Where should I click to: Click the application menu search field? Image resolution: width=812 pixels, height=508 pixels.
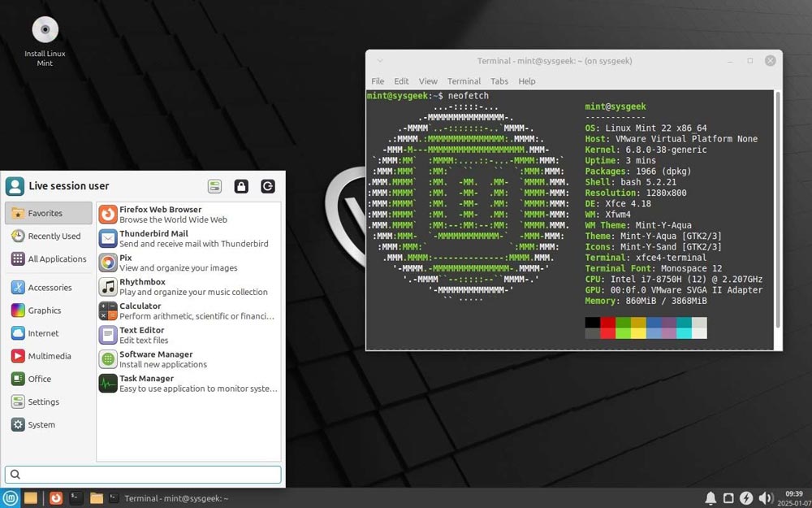point(143,475)
